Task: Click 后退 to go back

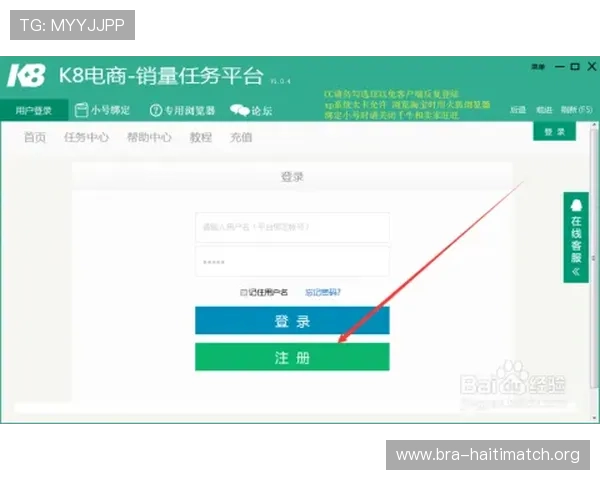Action: click(x=518, y=110)
